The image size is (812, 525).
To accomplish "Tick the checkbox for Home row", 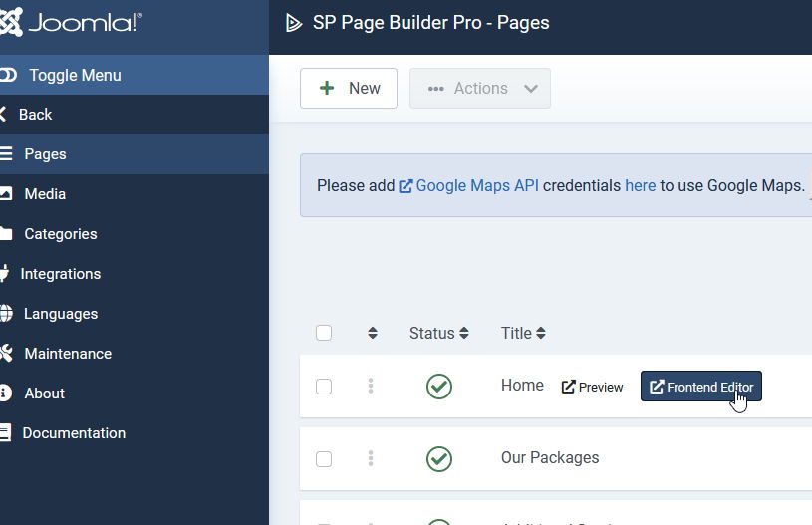I will [324, 387].
